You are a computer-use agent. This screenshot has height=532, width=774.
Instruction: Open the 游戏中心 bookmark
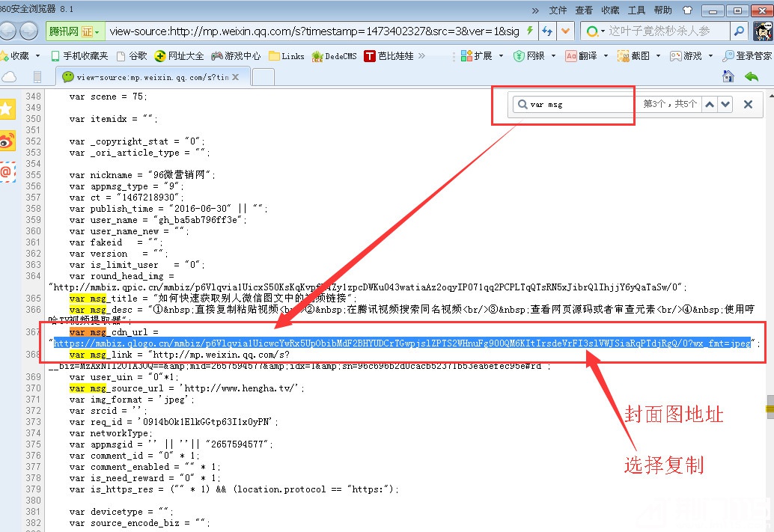click(236, 56)
